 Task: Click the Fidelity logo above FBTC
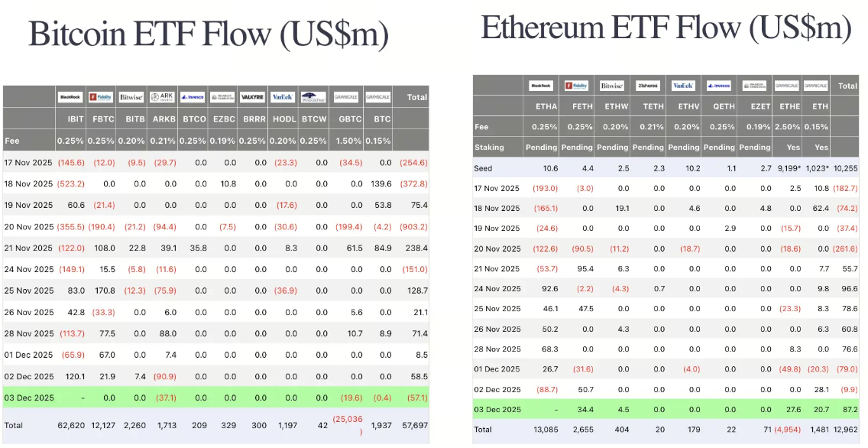[101, 97]
